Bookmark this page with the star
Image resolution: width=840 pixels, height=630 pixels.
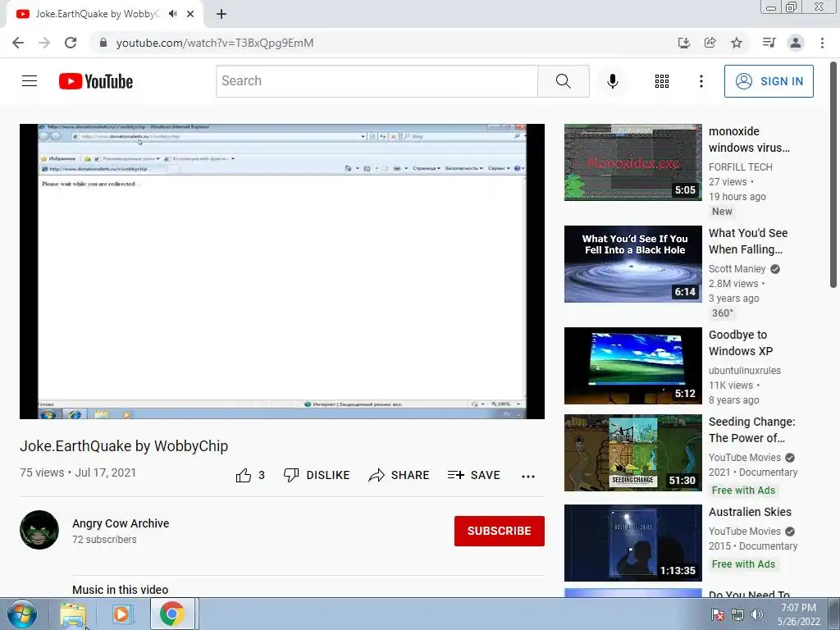coord(737,43)
